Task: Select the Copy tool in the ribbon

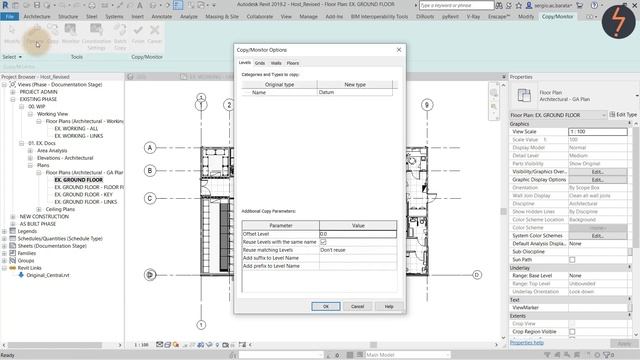Action: [x=53, y=34]
